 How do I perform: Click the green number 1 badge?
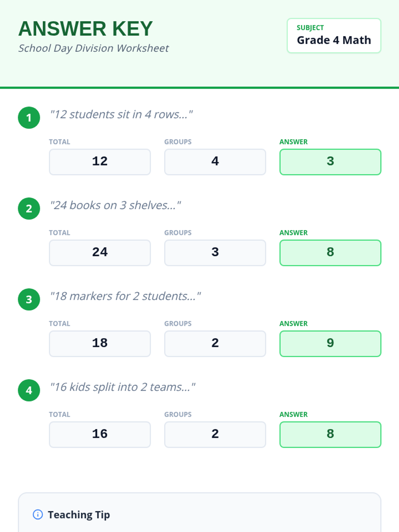[x=29, y=118]
